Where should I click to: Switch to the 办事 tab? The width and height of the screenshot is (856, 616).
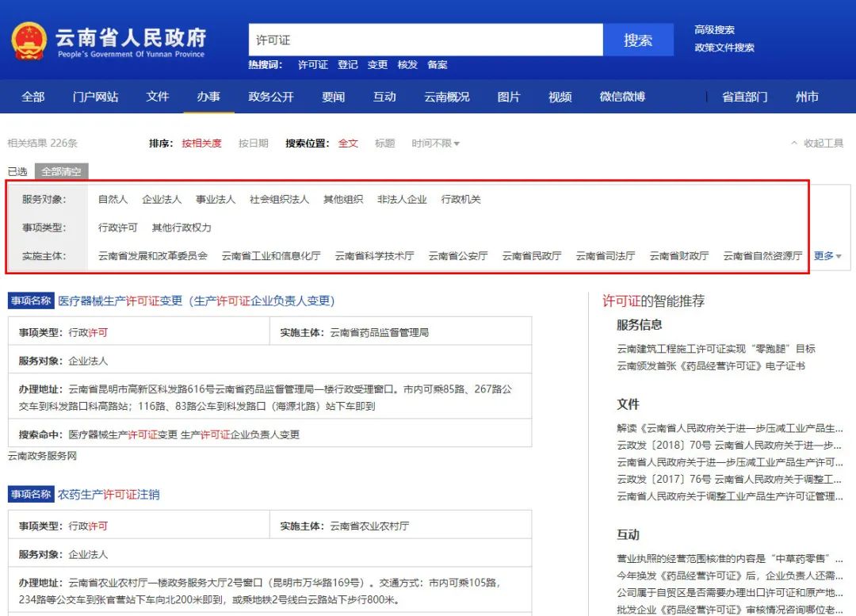point(208,97)
